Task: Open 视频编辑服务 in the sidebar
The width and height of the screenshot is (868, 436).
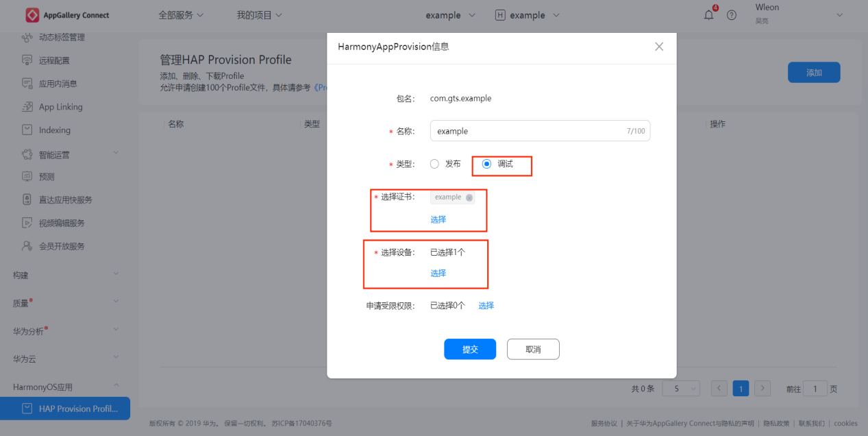Action: tap(62, 223)
